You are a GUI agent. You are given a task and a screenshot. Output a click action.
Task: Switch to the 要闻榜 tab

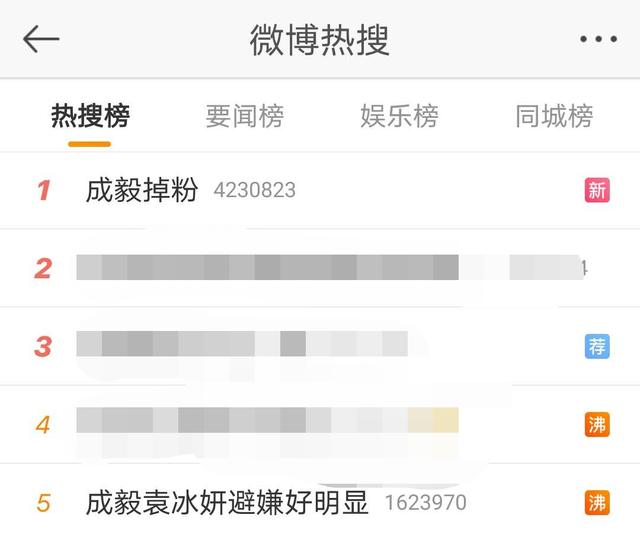pos(244,116)
